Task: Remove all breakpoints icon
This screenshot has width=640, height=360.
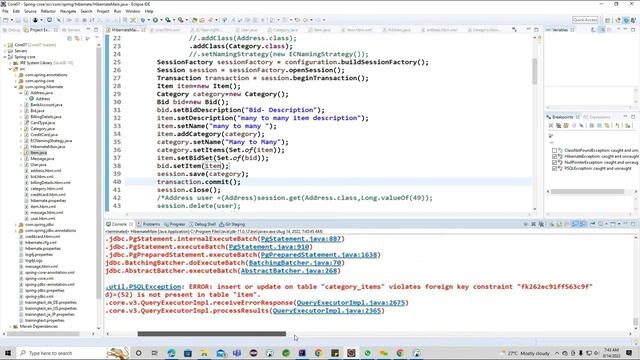Action: pyautogui.click(x=558, y=126)
